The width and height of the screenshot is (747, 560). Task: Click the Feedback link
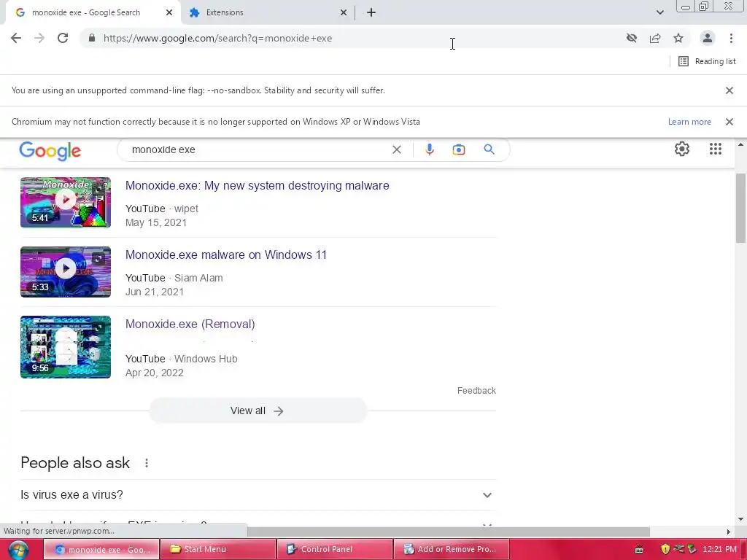476,391
